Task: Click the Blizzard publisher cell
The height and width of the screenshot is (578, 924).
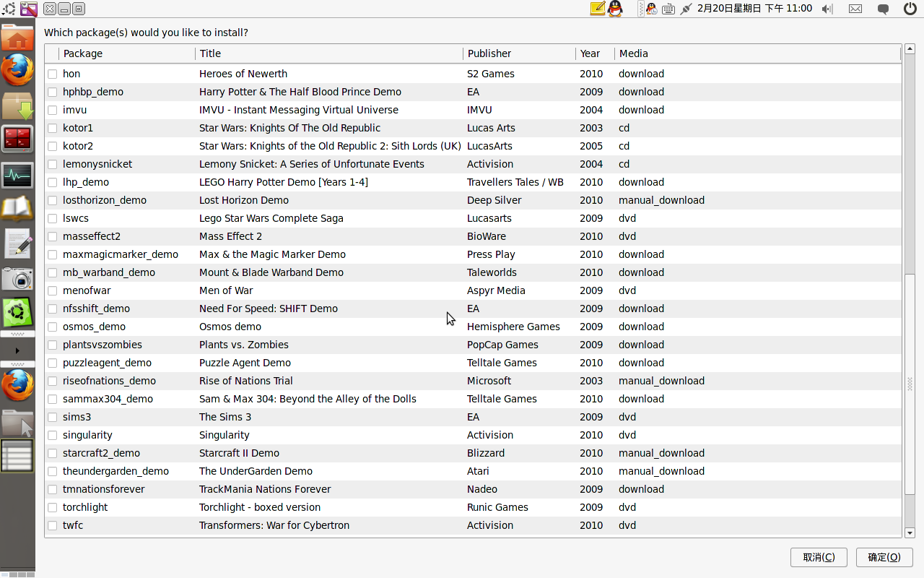Action: click(x=486, y=453)
